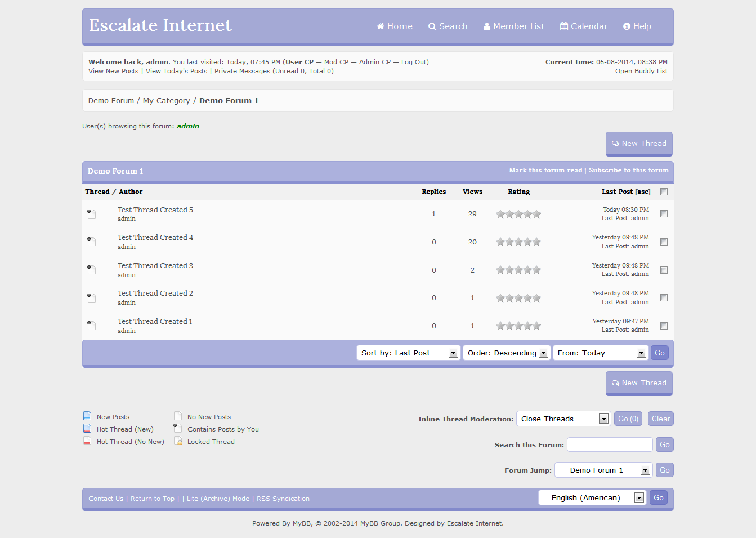Image resolution: width=756 pixels, height=538 pixels.
Task: Rate Test Thread Created 4 five stars
Action: click(x=537, y=242)
